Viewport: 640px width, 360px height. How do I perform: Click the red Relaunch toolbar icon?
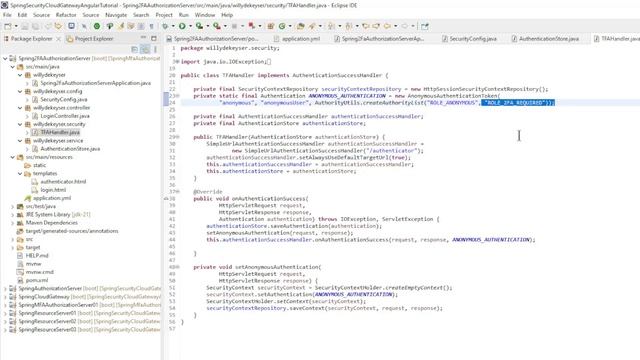click(251, 26)
